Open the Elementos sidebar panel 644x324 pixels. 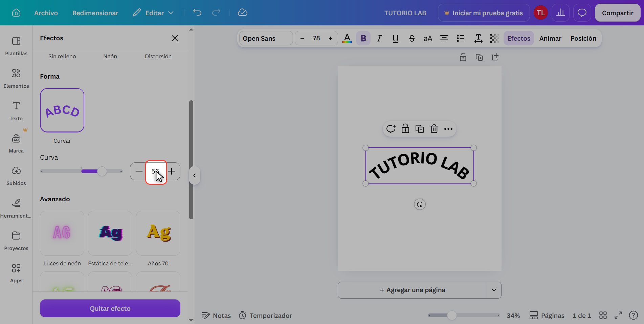click(16, 79)
